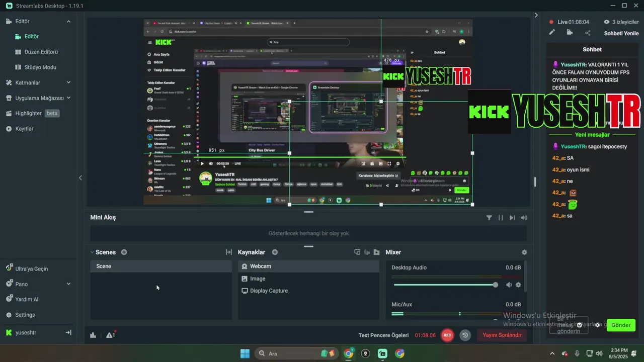
Task: Edit stream info pencil icon
Action: click(x=552, y=33)
